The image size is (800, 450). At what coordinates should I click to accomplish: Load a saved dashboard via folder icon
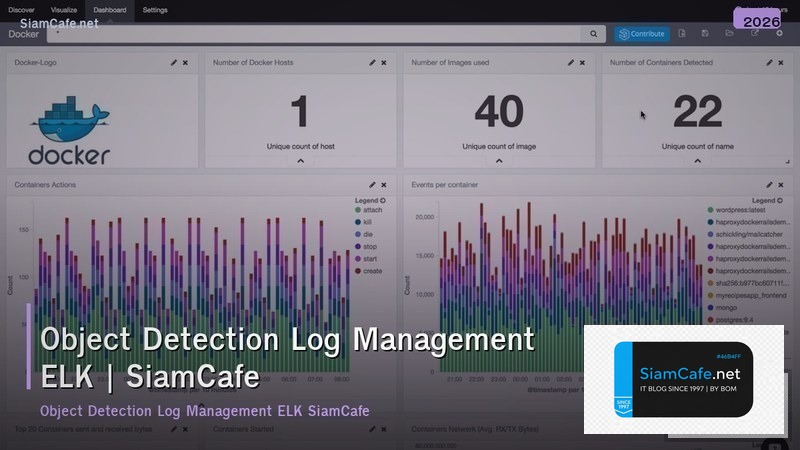tap(730, 34)
